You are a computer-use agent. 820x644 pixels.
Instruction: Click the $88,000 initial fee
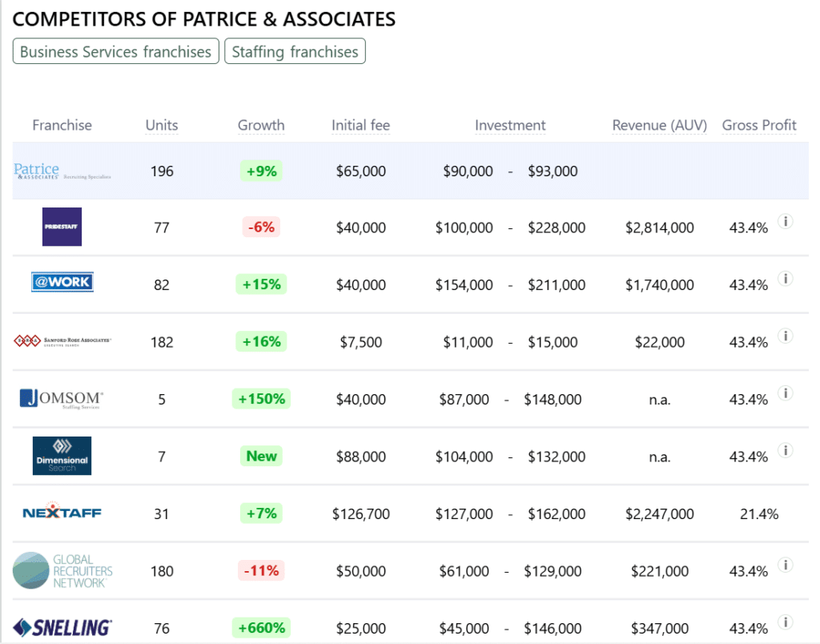(361, 457)
